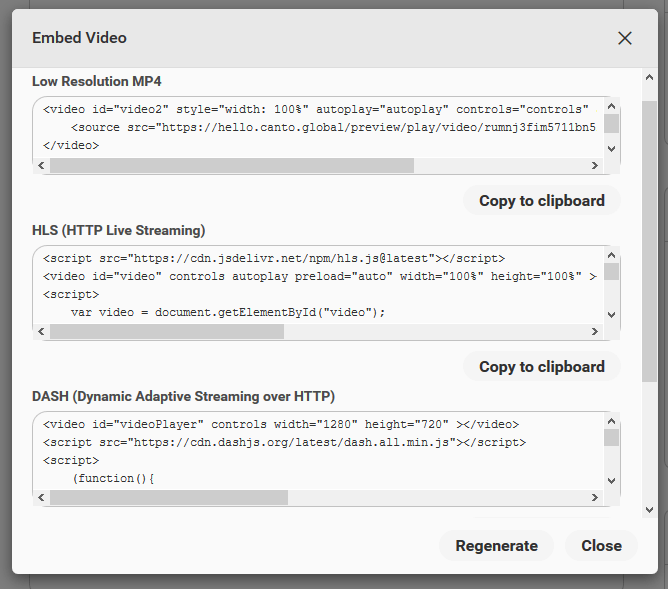Click MP4 code box horizontal scrollbar thumb
668x589 pixels.
click(232, 166)
